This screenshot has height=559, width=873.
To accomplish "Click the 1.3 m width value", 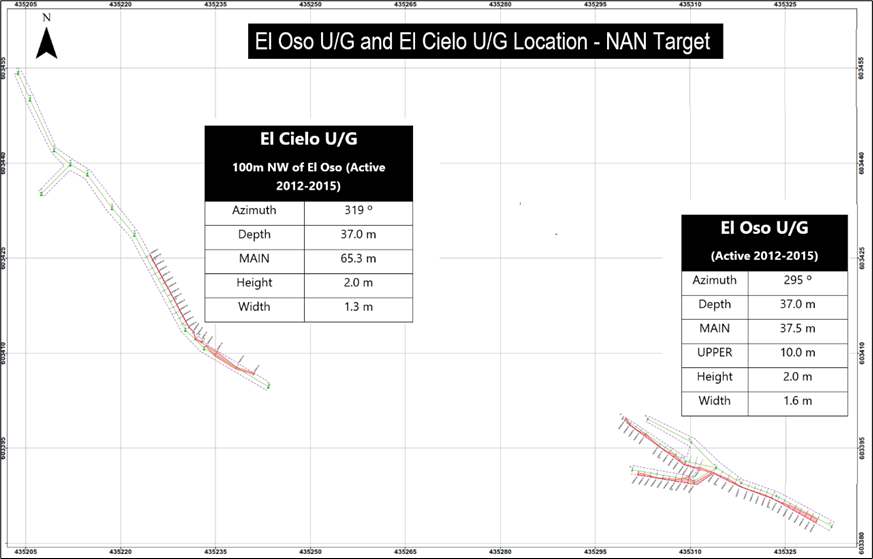I will (357, 306).
